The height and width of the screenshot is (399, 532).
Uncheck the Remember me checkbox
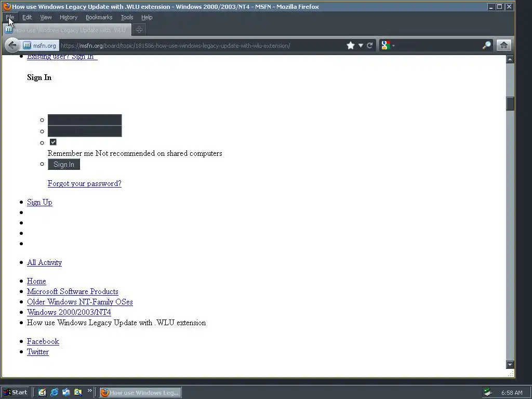(x=53, y=142)
